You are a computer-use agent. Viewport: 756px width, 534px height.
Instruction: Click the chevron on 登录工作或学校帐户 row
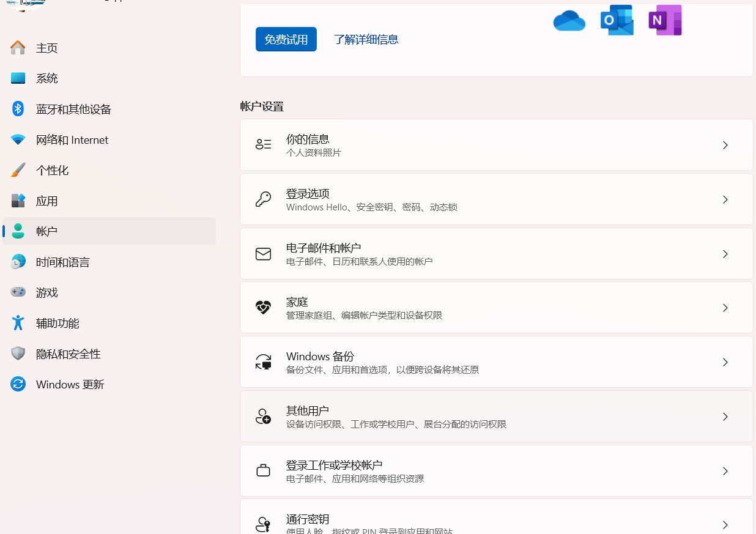point(725,471)
